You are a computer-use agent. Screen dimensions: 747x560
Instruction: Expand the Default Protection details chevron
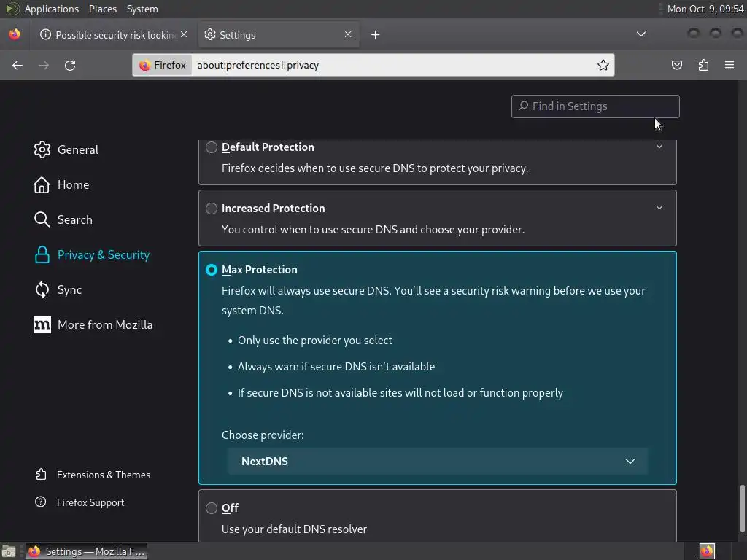pyautogui.click(x=659, y=147)
